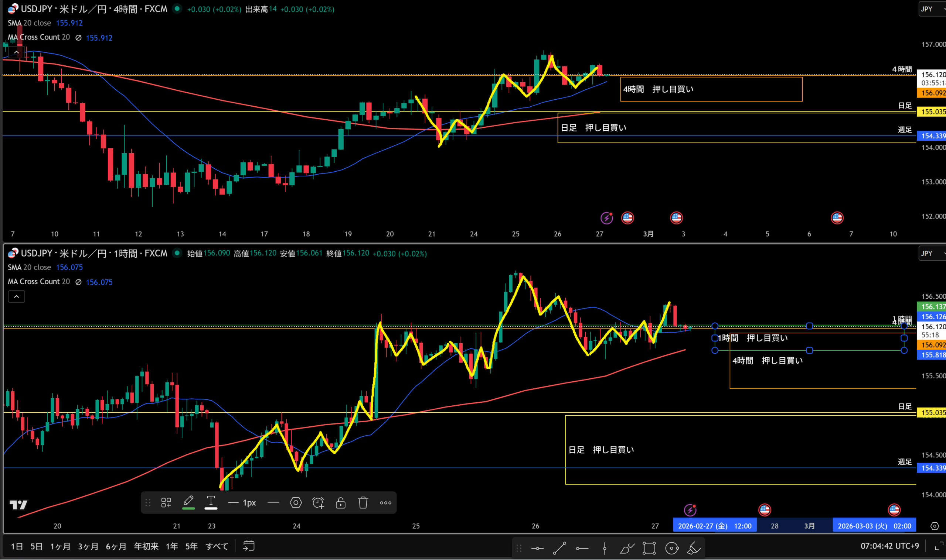Add an alert on the selected drawing

[x=318, y=503]
